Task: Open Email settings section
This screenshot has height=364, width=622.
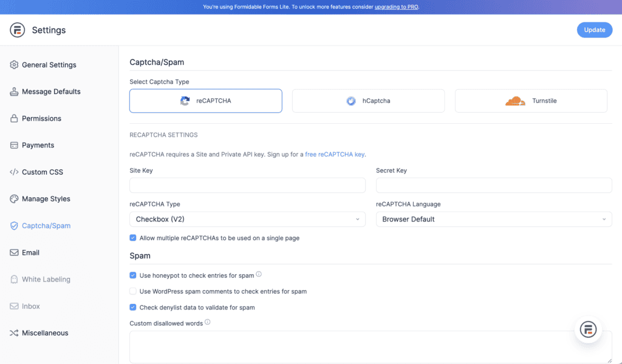Action: (x=30, y=252)
